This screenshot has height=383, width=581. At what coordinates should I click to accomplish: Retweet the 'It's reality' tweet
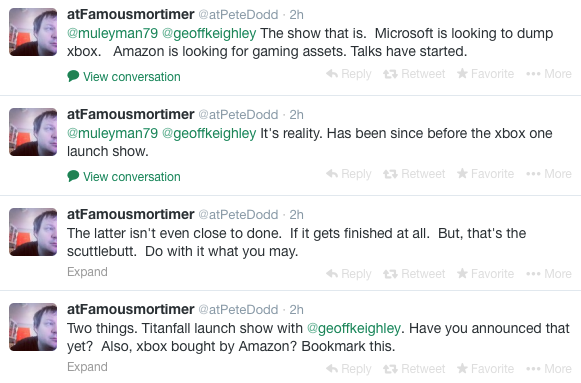(x=414, y=174)
